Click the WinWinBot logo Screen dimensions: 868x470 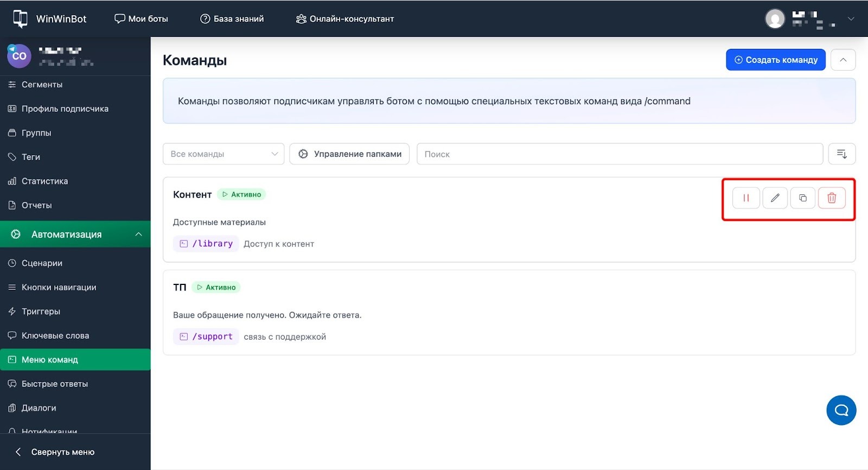pos(50,18)
